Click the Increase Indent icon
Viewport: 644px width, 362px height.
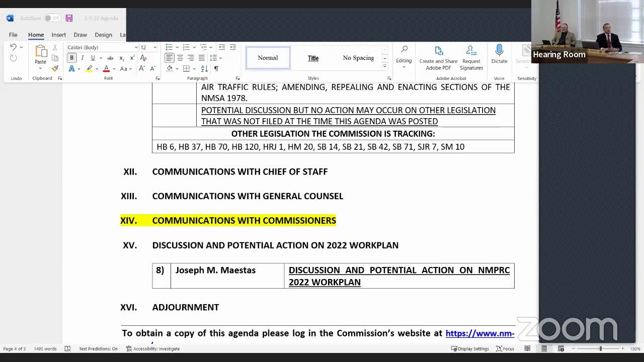[232, 47]
